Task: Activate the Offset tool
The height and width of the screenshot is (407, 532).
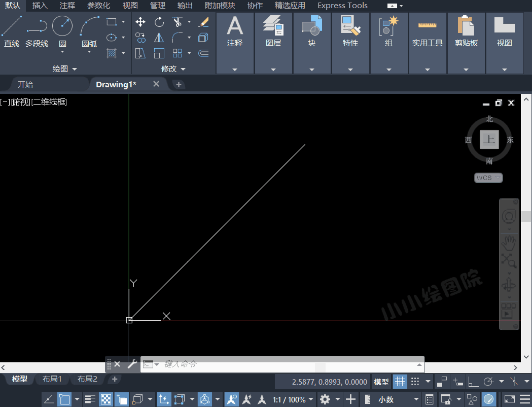Action: pos(203,53)
